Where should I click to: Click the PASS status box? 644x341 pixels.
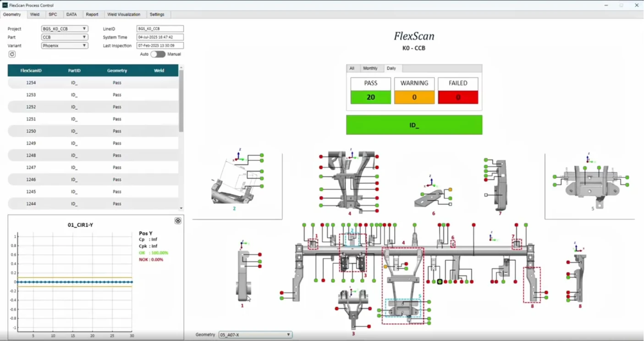pyautogui.click(x=371, y=90)
